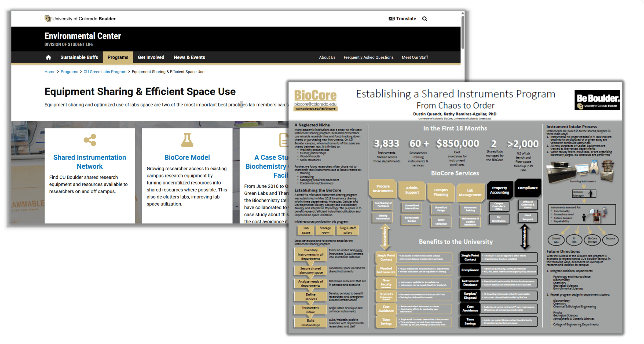Open the About Us link

(x=327, y=57)
